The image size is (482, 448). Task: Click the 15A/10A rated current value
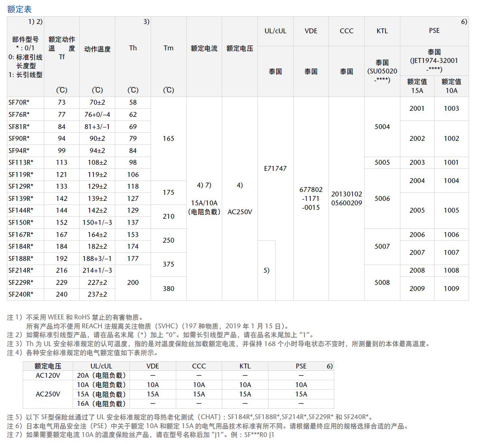204,203
